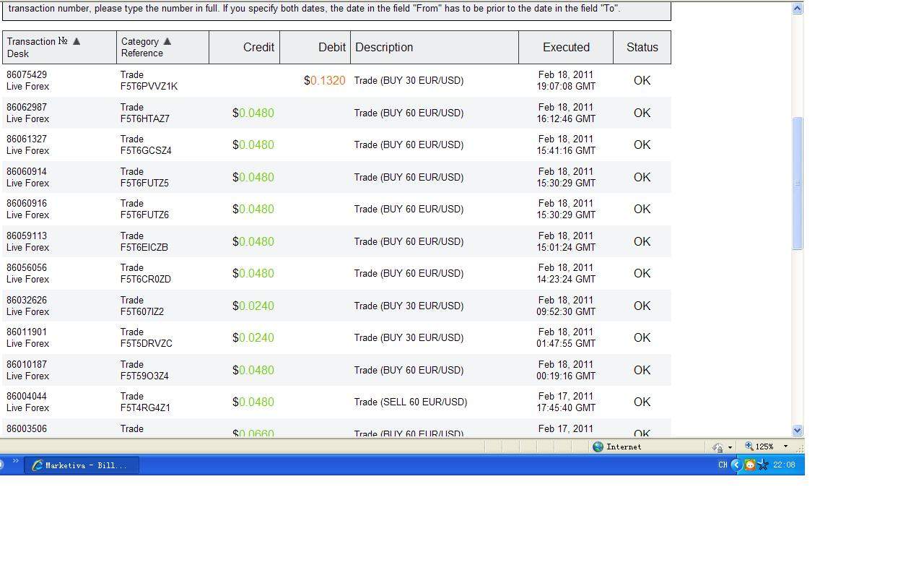Click the vertical scrollbar thumb
This screenshot has width=924, height=578.
(797, 184)
